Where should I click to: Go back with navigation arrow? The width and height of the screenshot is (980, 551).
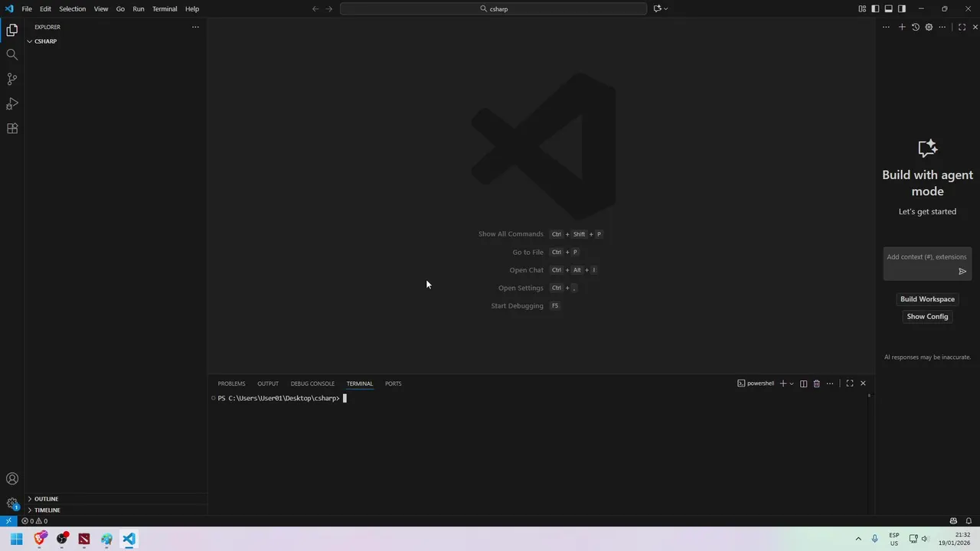click(x=315, y=8)
